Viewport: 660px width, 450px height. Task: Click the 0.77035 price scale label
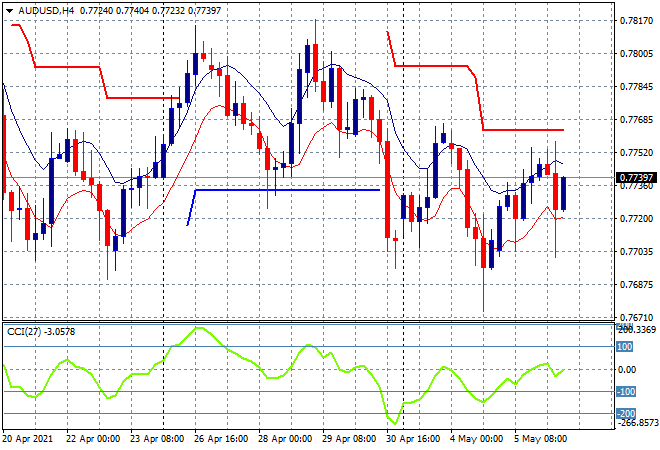pyautogui.click(x=636, y=252)
